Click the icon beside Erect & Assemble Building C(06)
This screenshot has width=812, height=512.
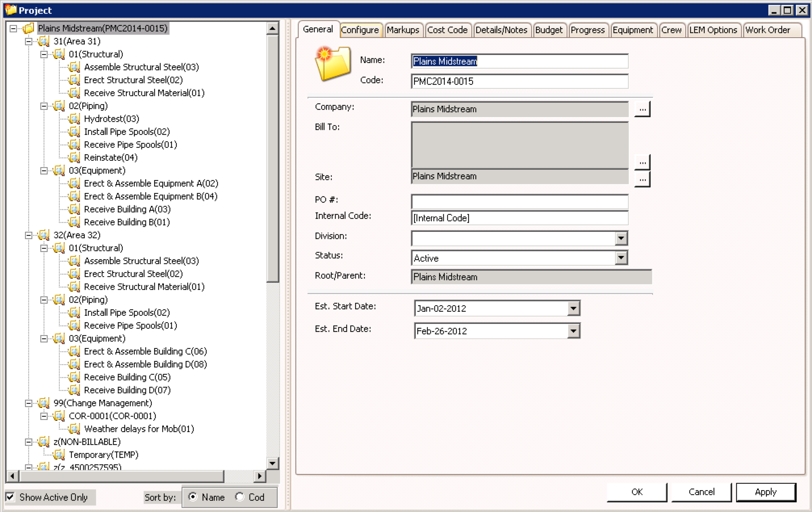point(74,351)
